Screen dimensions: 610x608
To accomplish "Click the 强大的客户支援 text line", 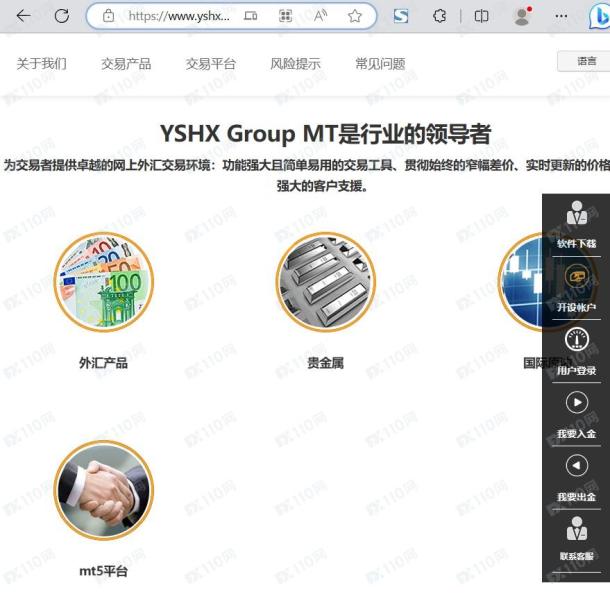I will click(x=322, y=186).
